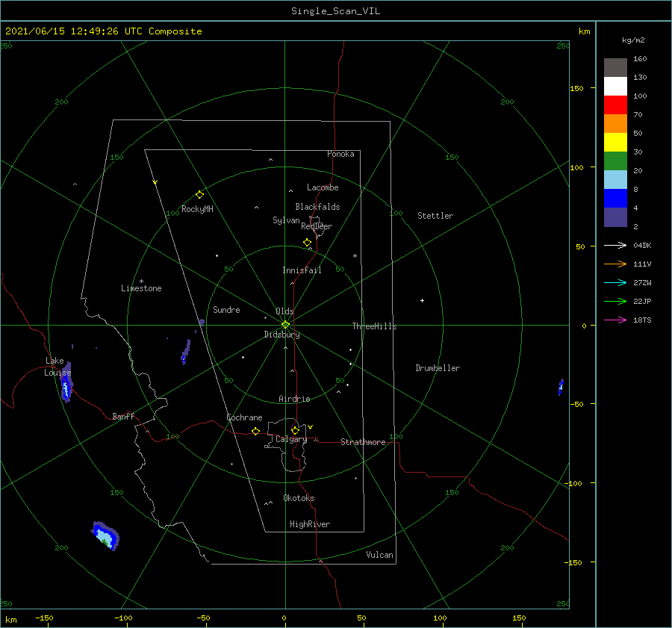The width and height of the screenshot is (672, 628).
Task: Select the yellow diamond marker near Cochrane
Action: click(x=256, y=432)
